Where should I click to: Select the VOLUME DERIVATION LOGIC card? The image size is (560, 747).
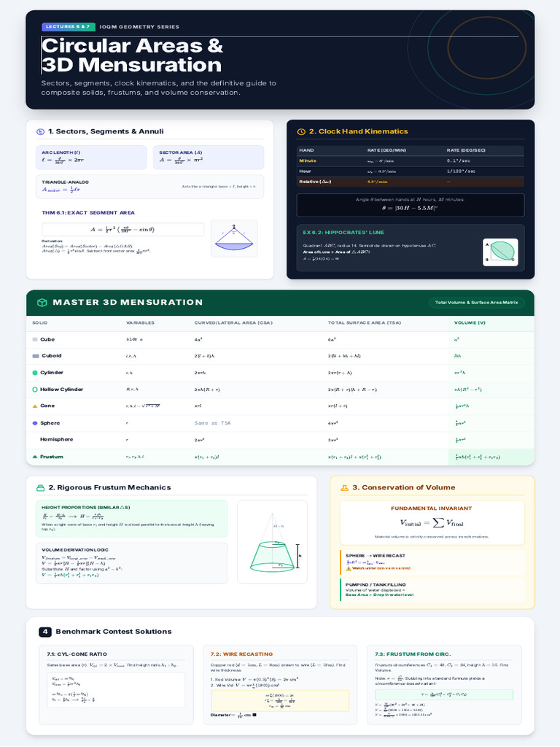click(132, 563)
